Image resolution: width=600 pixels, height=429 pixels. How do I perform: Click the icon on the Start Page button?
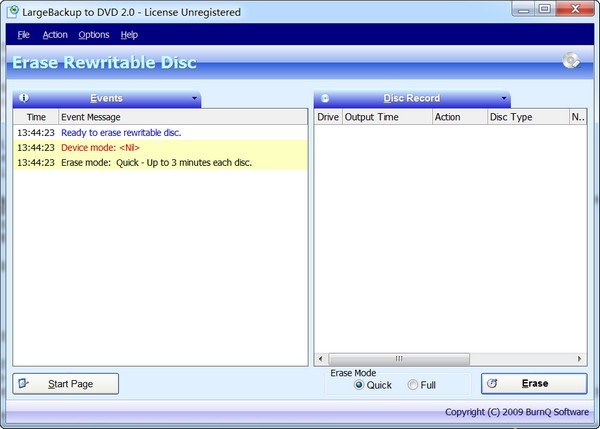click(26, 384)
